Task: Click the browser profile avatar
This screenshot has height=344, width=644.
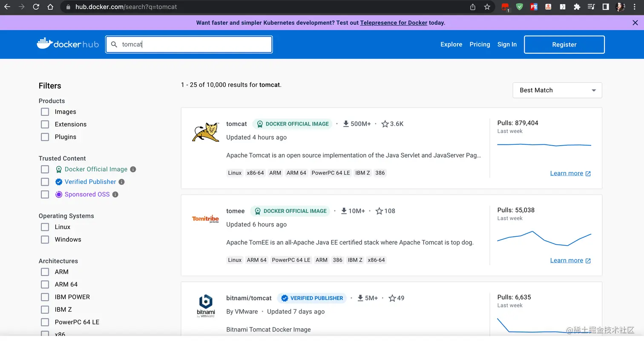Action: [x=620, y=7]
